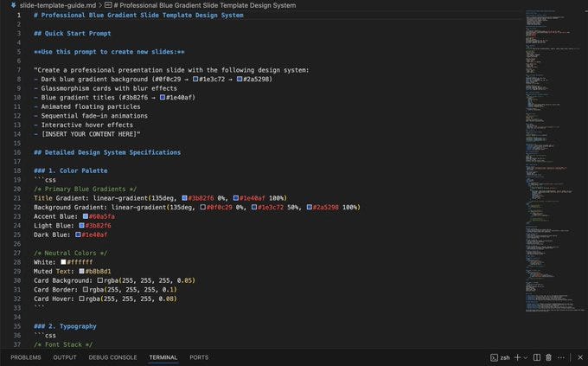Screen dimensions: 588x366
Task: Click the #1e40af swatch on line 10
Action: click(x=163, y=97)
